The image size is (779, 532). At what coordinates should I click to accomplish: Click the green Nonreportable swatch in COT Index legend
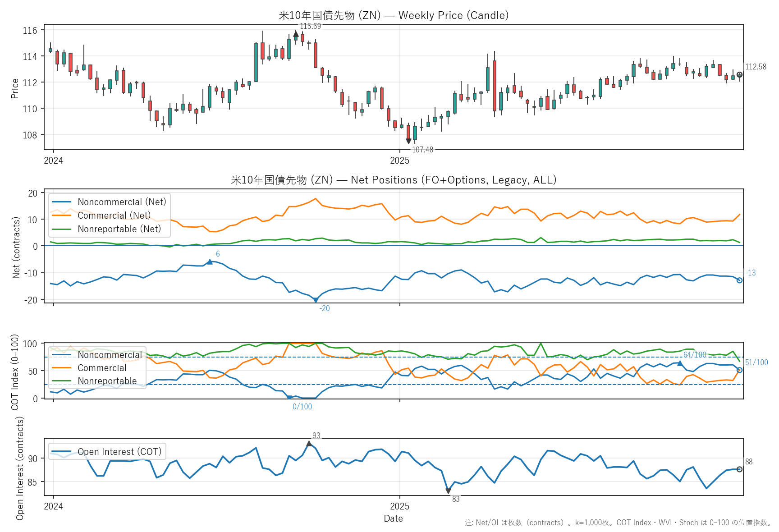[61, 381]
